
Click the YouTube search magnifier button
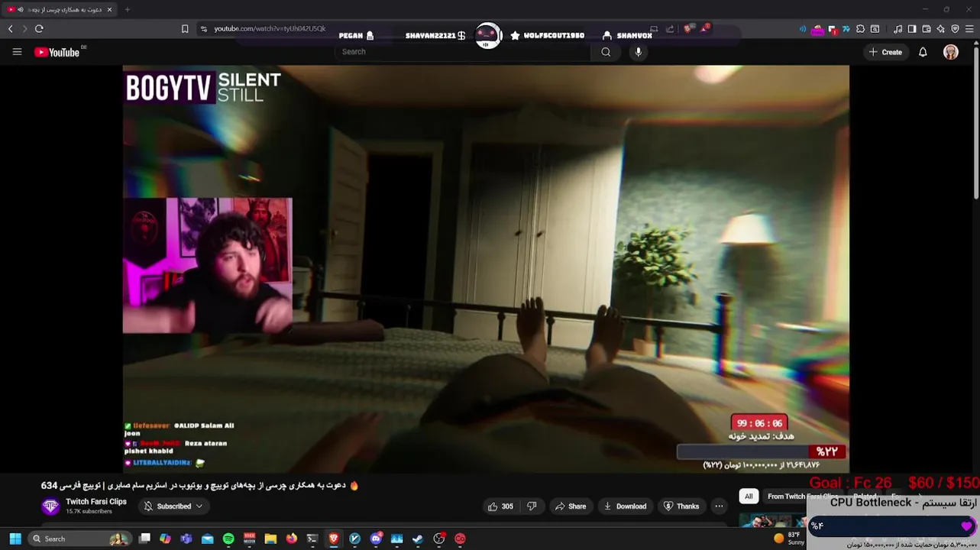point(606,52)
